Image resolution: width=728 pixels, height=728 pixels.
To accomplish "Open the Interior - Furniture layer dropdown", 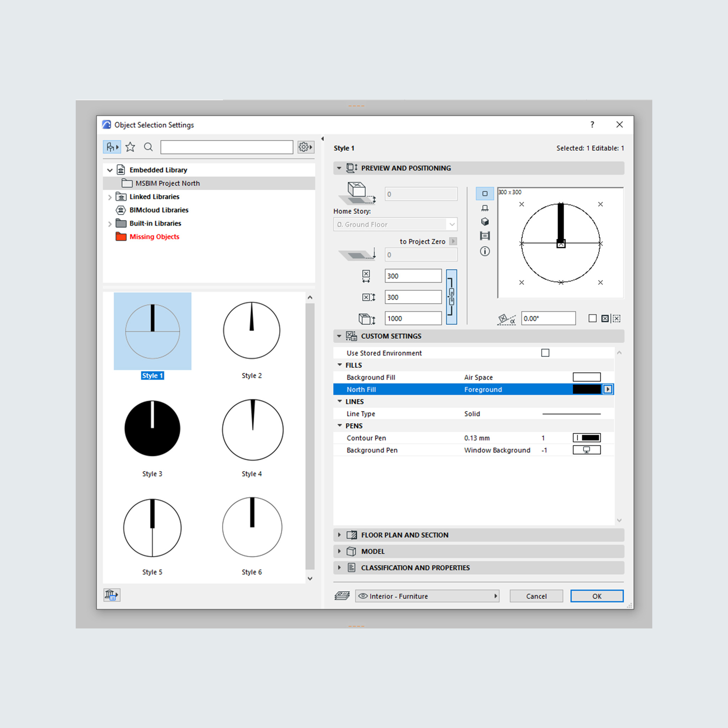I will coord(427,596).
